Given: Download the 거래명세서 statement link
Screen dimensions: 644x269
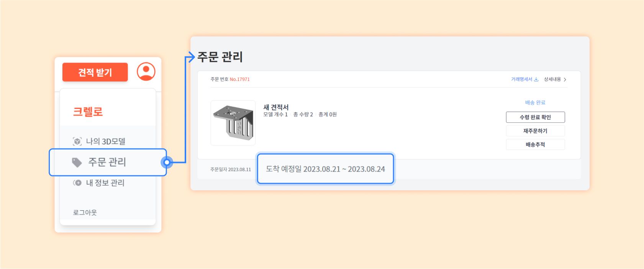Looking at the screenshot, I should pyautogui.click(x=521, y=79).
